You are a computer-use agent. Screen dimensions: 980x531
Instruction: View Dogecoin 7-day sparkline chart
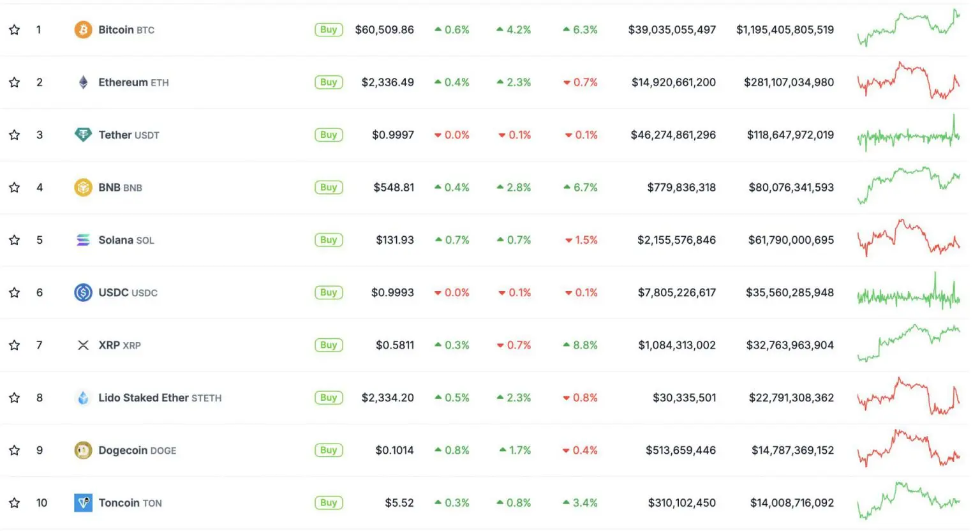(x=909, y=449)
